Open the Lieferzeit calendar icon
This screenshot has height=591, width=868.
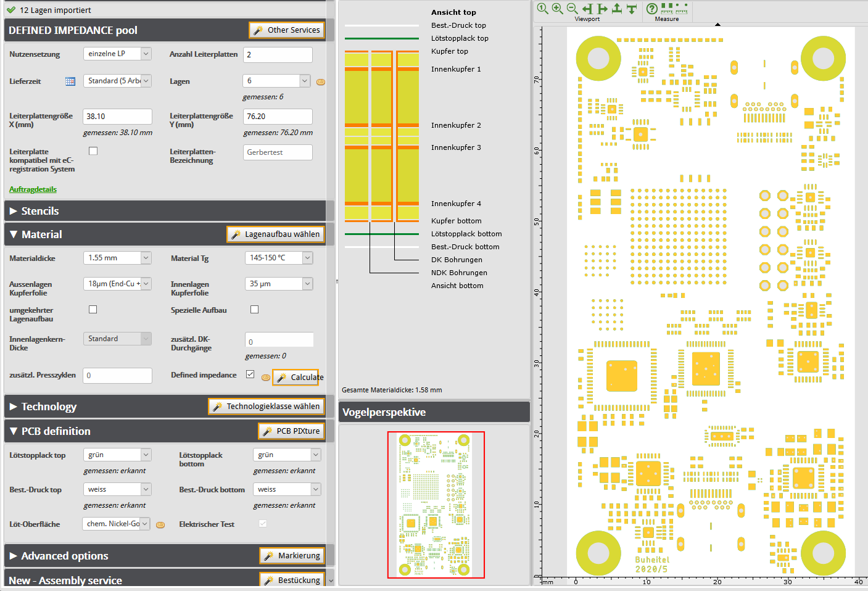click(70, 81)
